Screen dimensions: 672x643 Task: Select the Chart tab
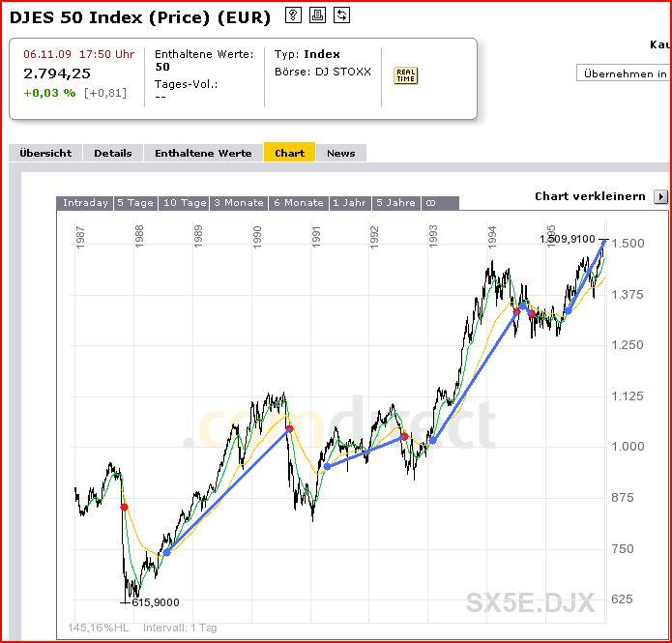pos(289,153)
